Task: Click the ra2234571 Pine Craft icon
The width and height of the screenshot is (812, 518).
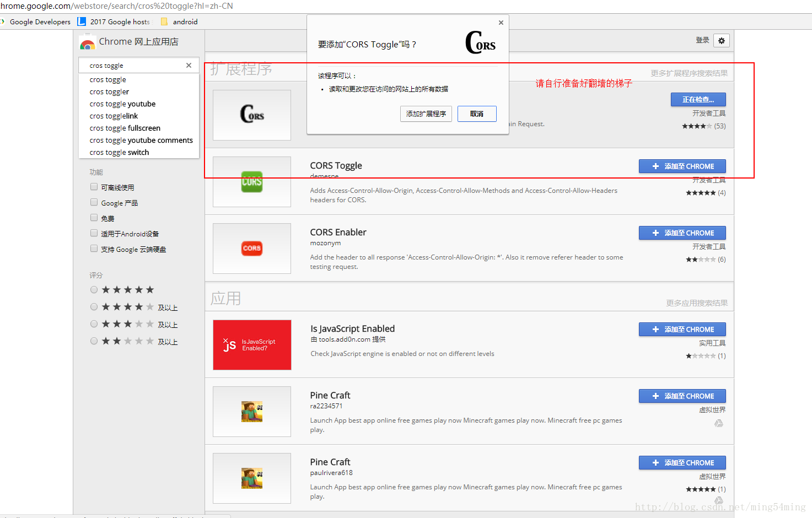Action: click(x=252, y=412)
